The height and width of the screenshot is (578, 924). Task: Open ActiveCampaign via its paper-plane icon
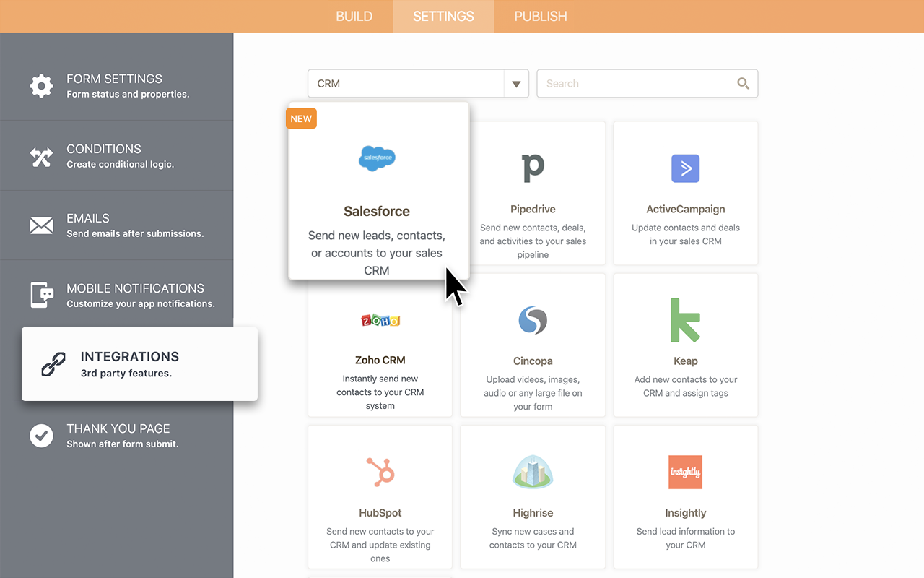point(684,168)
